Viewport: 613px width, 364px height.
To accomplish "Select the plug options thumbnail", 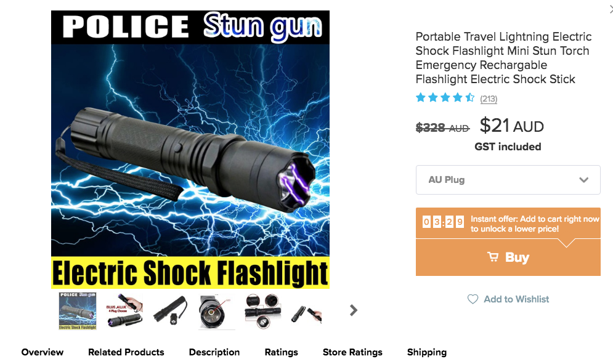I will [x=124, y=311].
